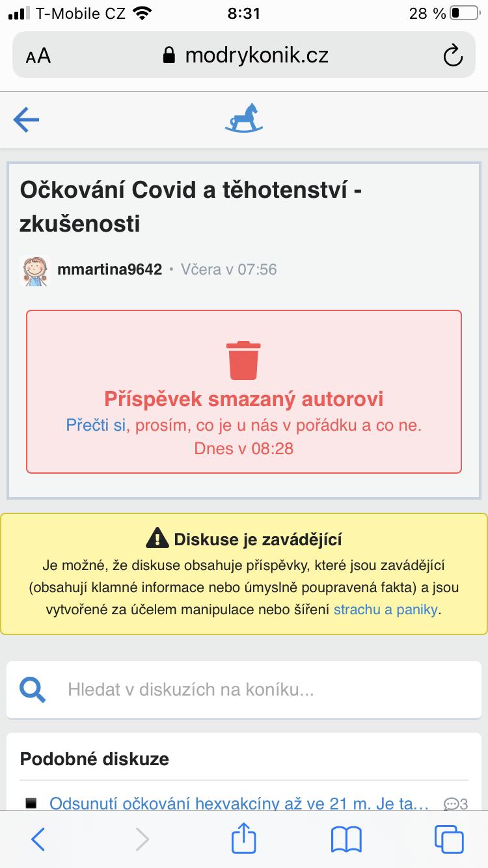Tap the red trash can icon

[x=243, y=360]
